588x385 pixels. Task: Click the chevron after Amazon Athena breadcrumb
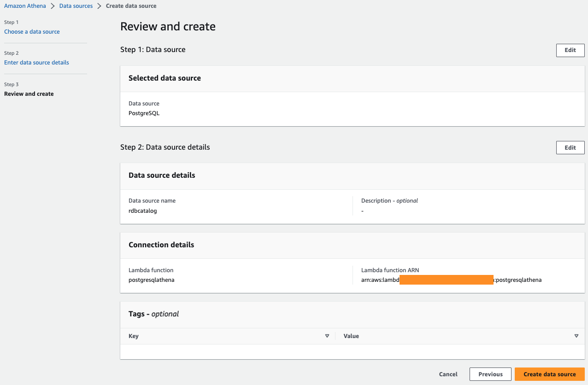point(53,6)
